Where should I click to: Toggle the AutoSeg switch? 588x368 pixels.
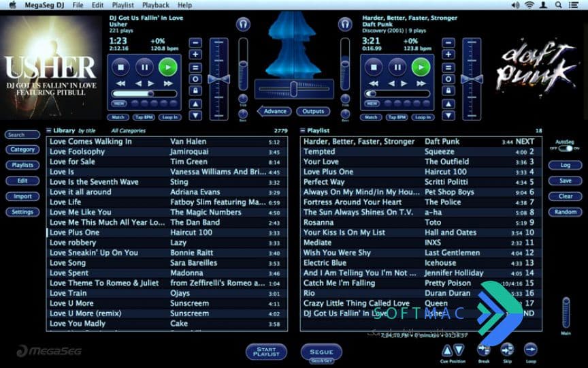click(565, 149)
